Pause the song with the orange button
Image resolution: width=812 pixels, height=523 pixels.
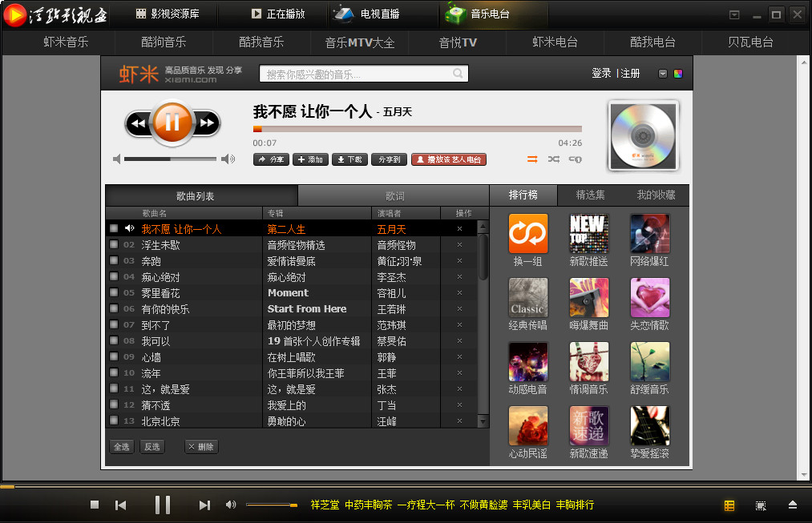coord(172,123)
